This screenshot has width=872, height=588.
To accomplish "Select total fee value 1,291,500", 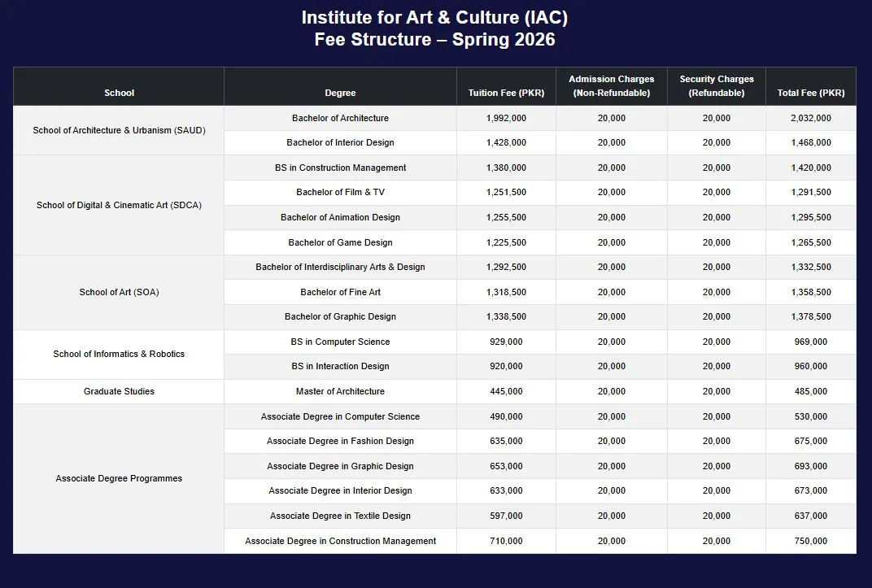I will (x=811, y=192).
